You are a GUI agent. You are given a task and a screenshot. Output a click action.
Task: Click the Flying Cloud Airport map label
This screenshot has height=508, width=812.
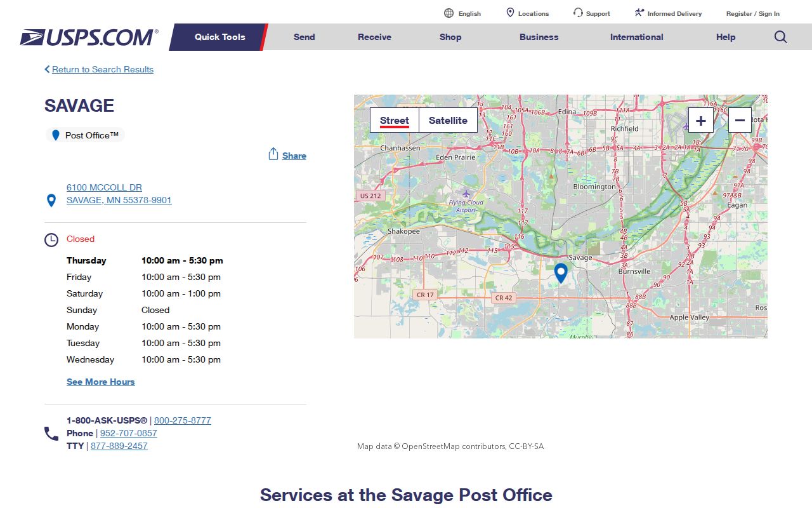coord(466,206)
